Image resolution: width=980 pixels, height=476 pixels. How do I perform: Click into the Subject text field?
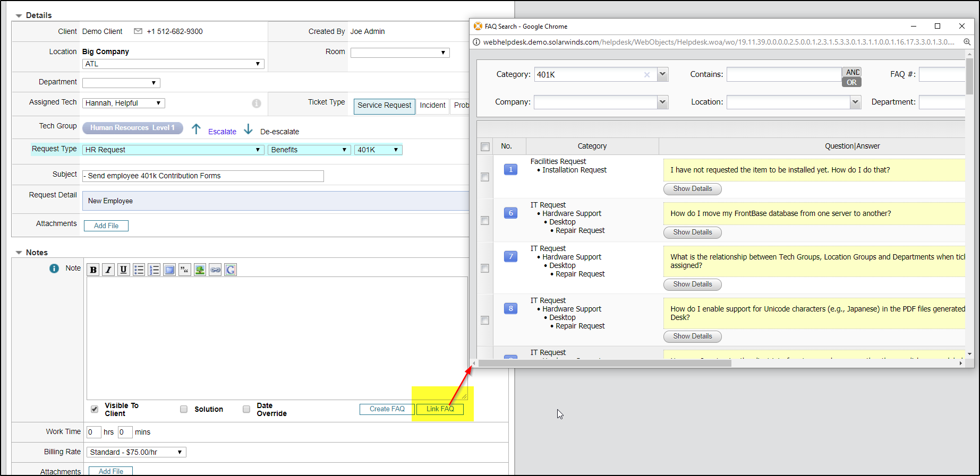[x=203, y=176]
